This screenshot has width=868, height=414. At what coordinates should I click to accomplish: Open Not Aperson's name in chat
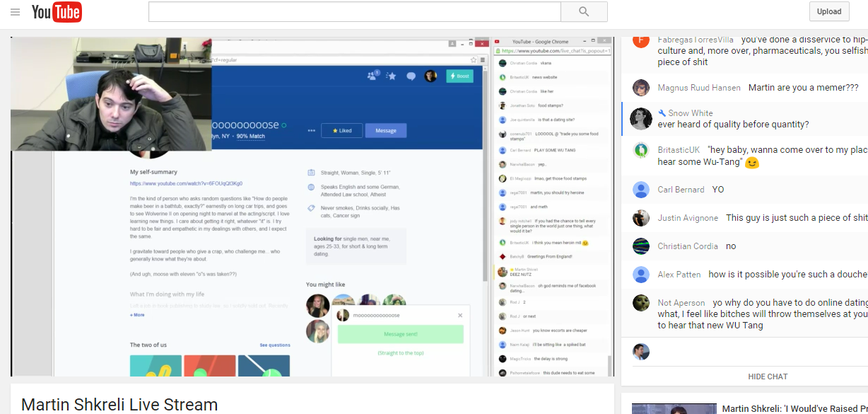tap(681, 303)
